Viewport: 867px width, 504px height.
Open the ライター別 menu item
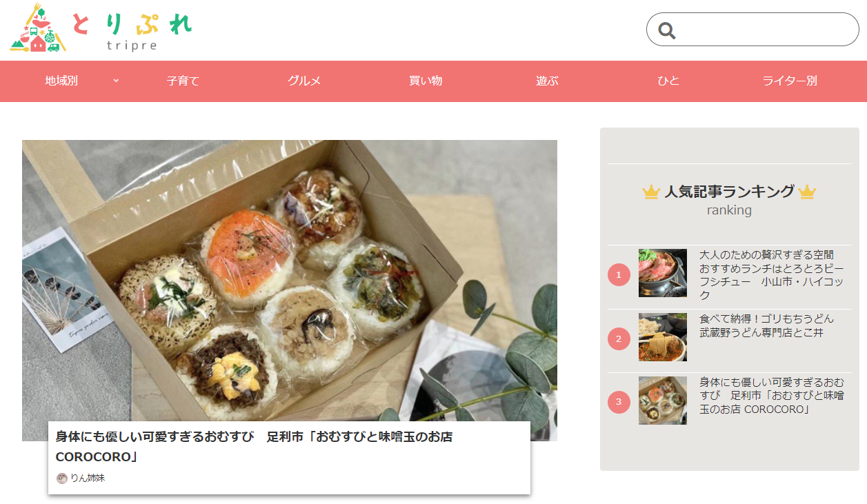[790, 81]
